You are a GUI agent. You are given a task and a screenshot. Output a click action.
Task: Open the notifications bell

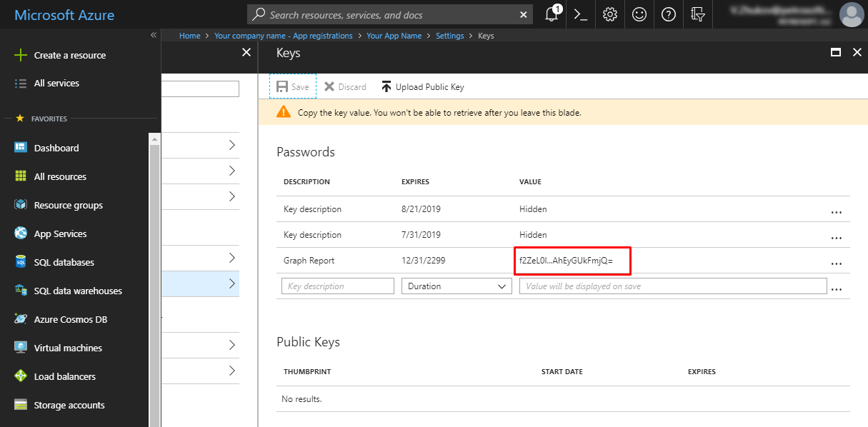click(x=551, y=14)
